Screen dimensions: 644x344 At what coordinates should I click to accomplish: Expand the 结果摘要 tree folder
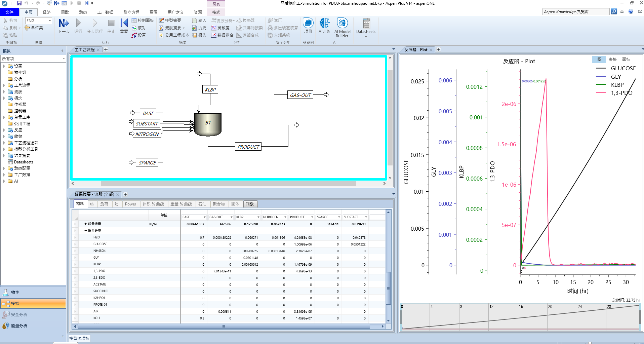tap(4, 156)
